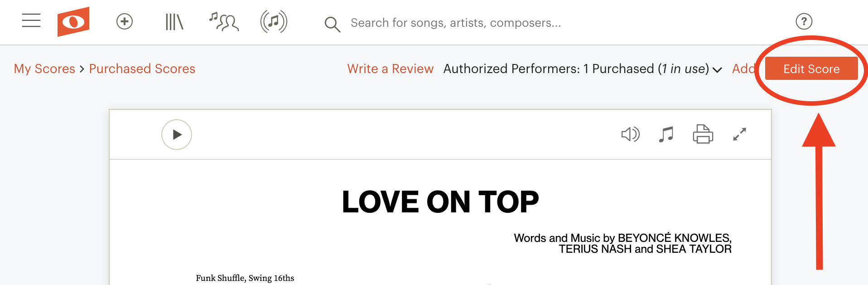
Task: Print the score
Action: (703, 134)
